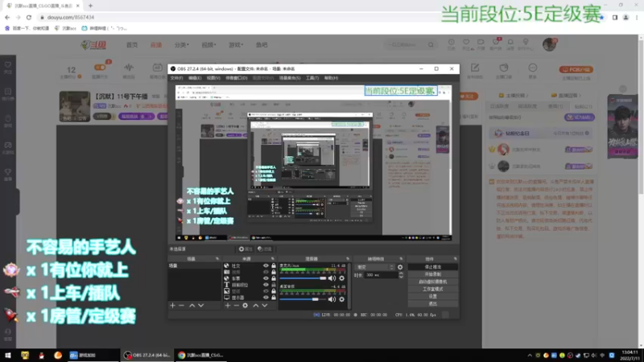Open source properties gear in Sources toolbar

tap(246, 306)
